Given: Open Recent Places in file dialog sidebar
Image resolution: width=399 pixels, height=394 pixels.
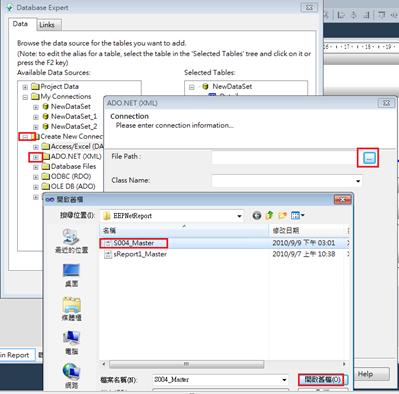Looking at the screenshot, I should coord(71,241).
